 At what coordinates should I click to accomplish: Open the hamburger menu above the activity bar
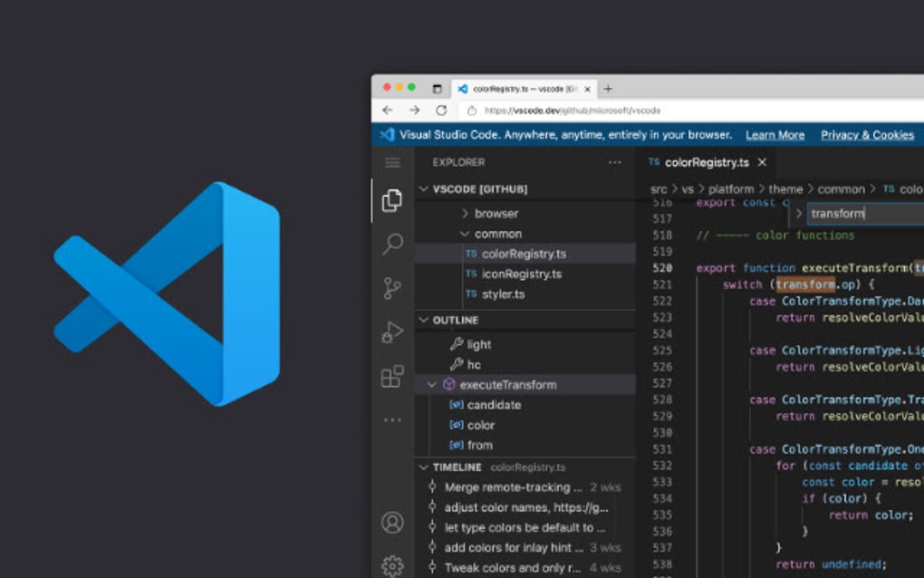click(x=392, y=162)
